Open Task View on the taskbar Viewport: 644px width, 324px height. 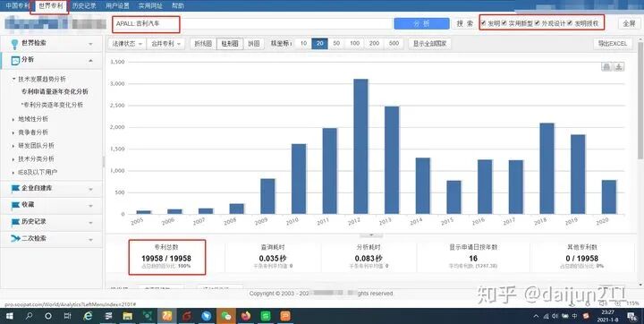coord(68,316)
